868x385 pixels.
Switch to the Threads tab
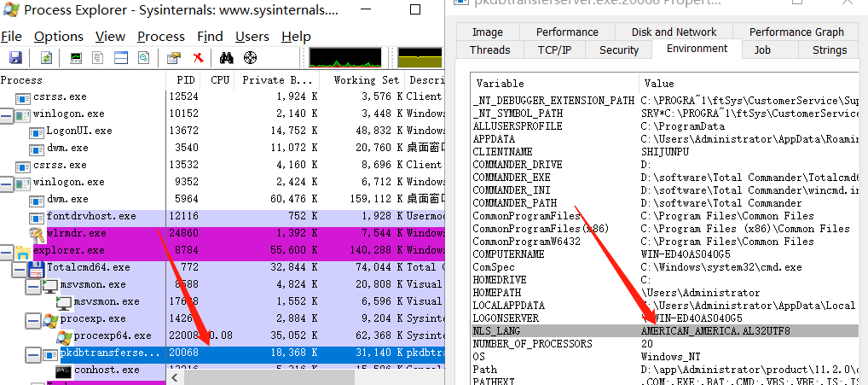click(x=490, y=50)
